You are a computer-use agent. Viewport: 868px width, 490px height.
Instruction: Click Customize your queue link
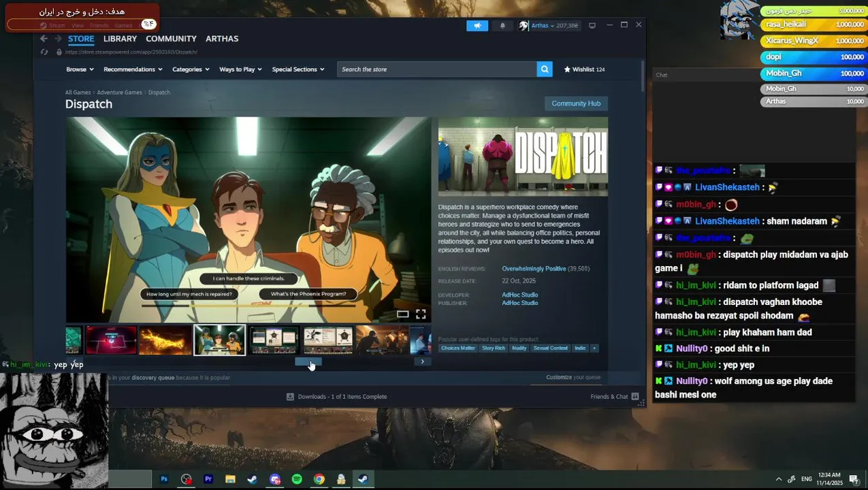click(x=573, y=378)
